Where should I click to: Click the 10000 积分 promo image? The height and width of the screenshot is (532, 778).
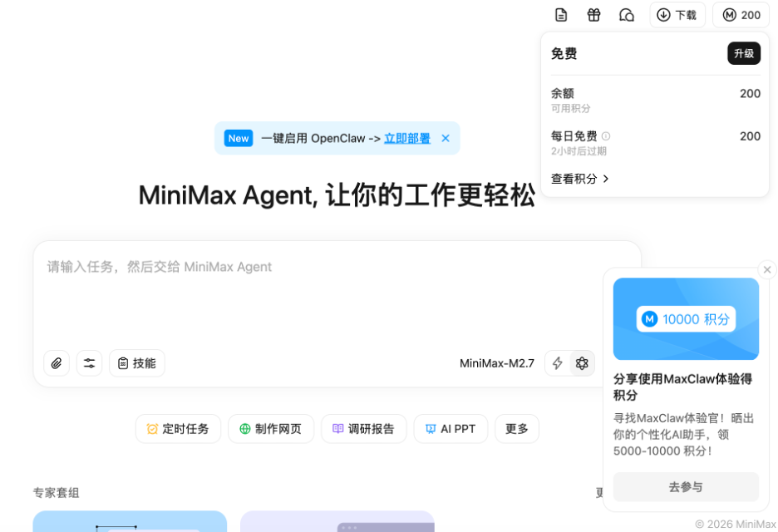tap(686, 318)
